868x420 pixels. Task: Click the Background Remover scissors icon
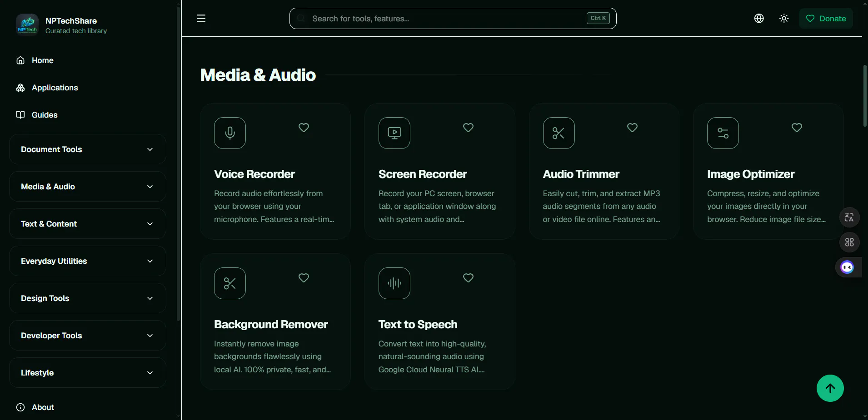230,283
